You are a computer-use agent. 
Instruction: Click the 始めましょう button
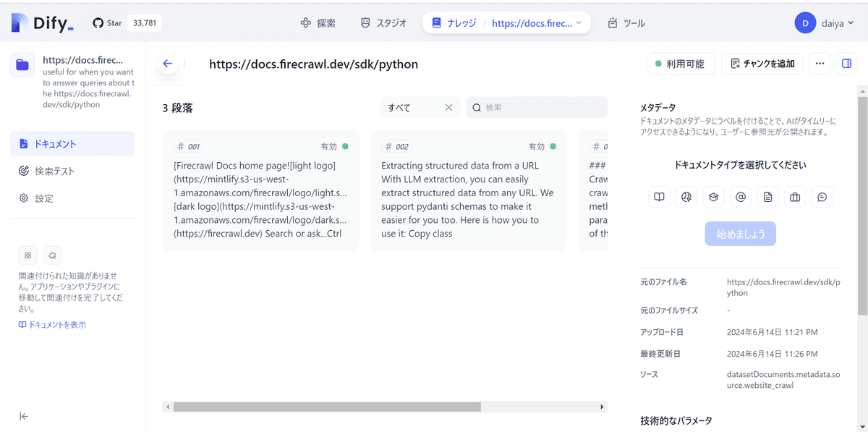pyautogui.click(x=741, y=234)
